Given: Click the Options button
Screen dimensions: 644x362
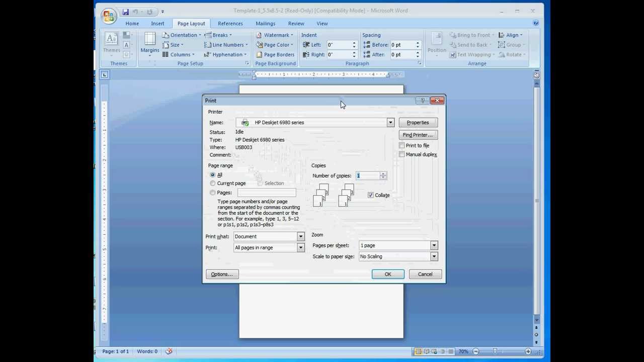Looking at the screenshot, I should [x=222, y=274].
